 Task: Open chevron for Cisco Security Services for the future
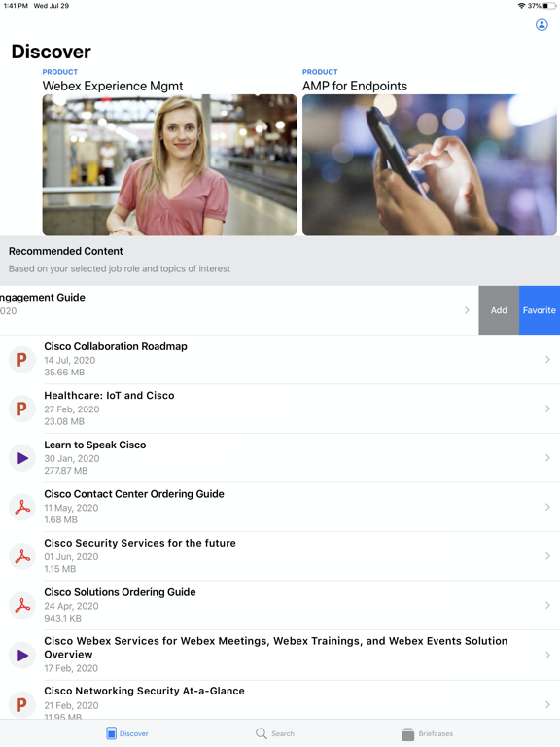547,556
